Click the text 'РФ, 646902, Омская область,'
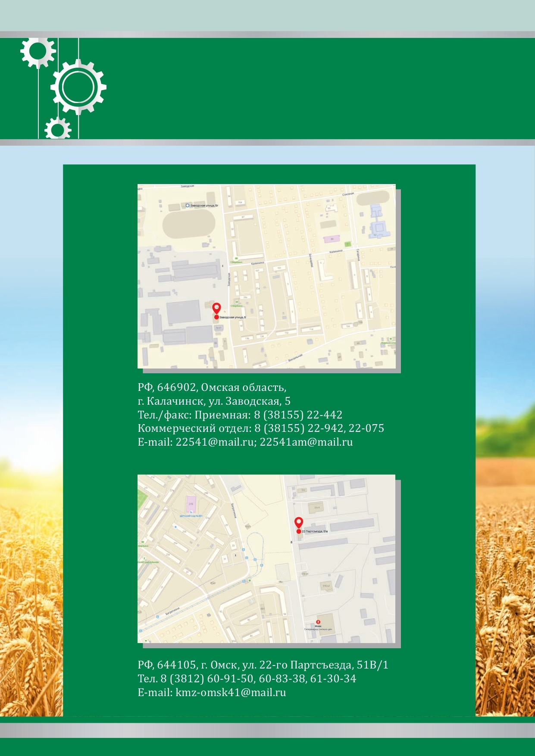The height and width of the screenshot is (756, 535). click(x=212, y=387)
